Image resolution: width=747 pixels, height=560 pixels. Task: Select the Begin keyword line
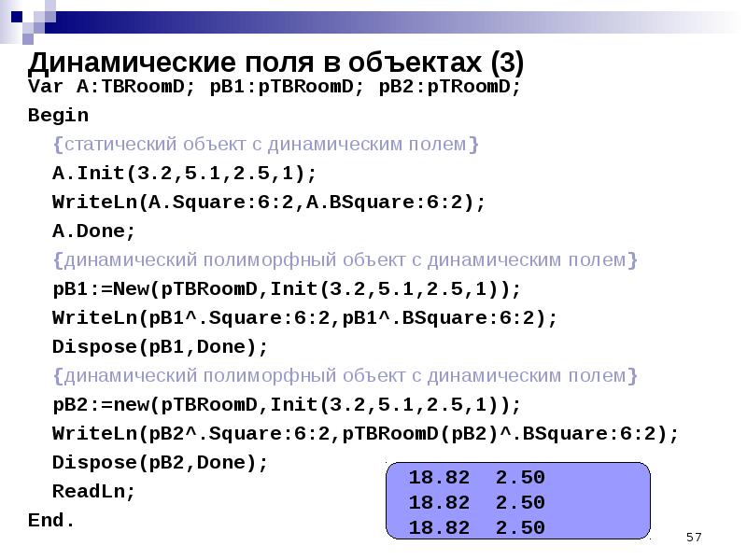tap(58, 116)
